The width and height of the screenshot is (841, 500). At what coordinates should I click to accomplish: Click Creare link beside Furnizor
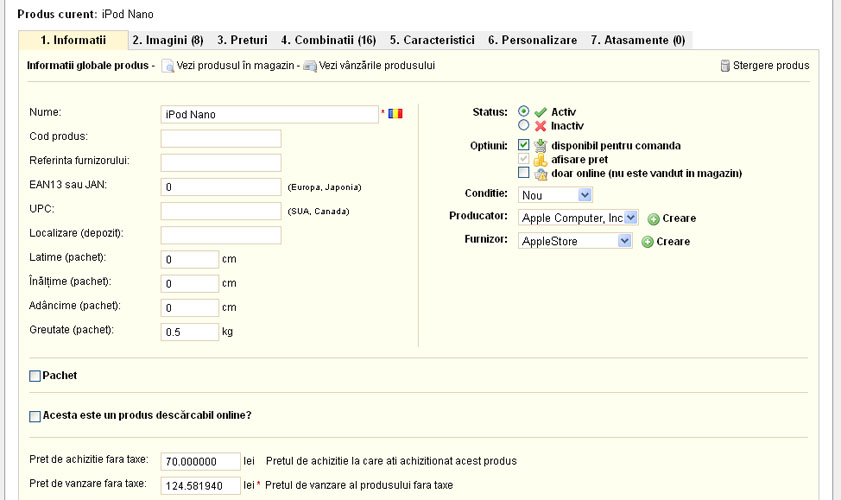click(x=673, y=241)
